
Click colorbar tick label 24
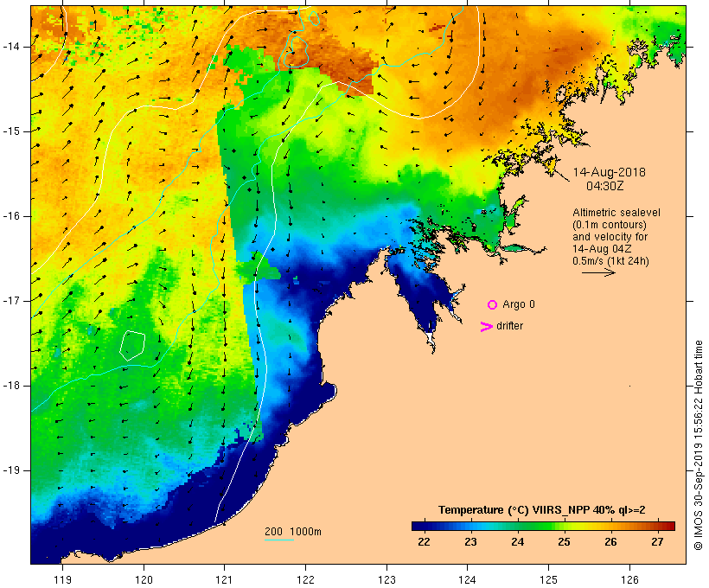tap(517, 542)
